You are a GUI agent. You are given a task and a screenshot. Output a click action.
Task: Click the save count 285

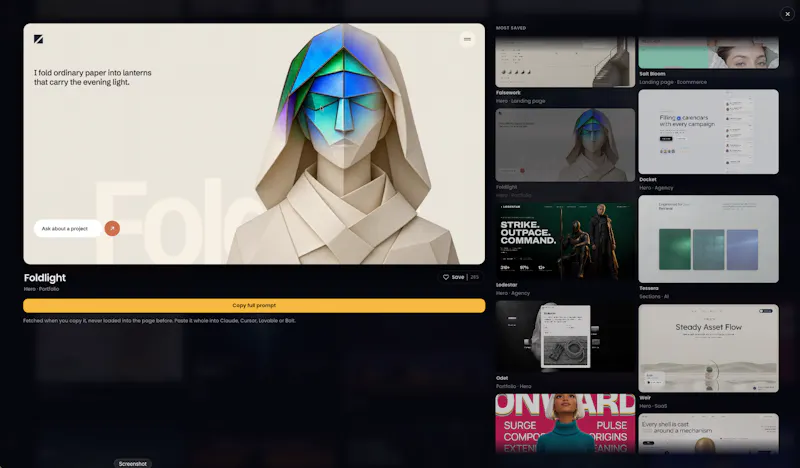[x=474, y=277]
